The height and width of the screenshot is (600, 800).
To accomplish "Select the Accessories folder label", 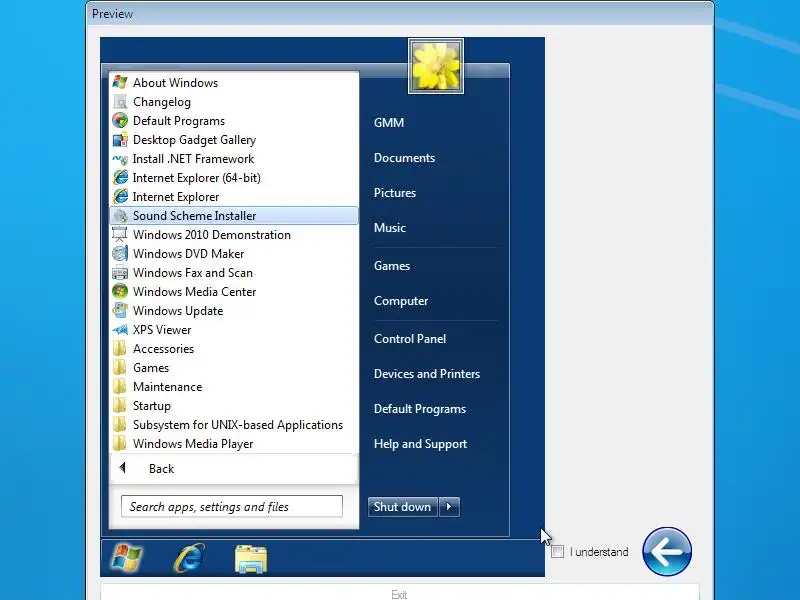I will tap(163, 349).
